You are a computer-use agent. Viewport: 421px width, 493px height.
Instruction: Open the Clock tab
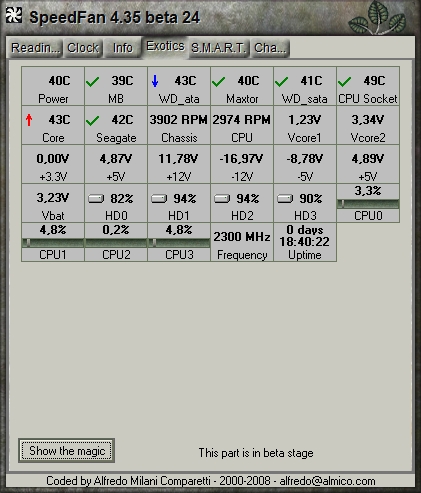tap(83, 48)
